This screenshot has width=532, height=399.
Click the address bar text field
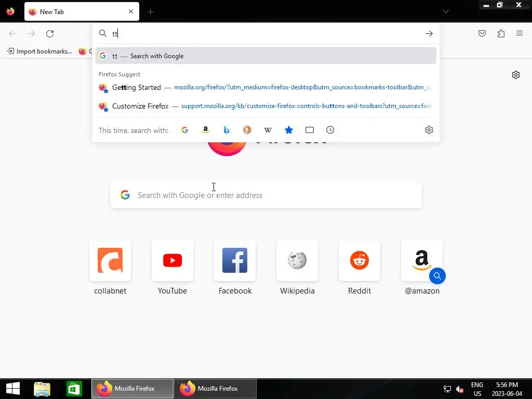pyautogui.click(x=267, y=34)
